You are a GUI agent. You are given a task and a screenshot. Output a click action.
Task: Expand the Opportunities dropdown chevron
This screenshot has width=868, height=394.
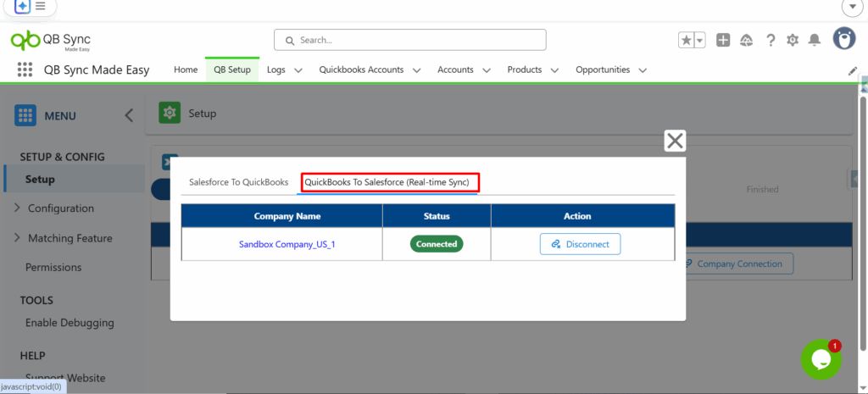(643, 70)
